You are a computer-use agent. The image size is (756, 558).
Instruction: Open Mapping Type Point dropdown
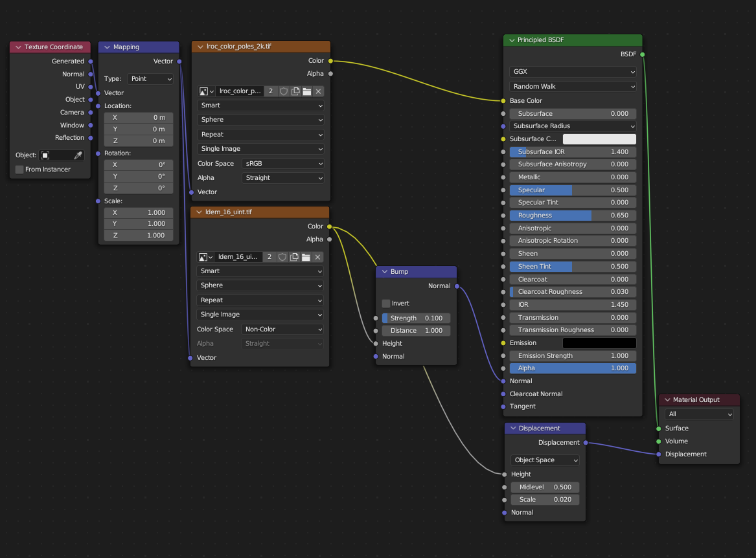tap(150, 78)
